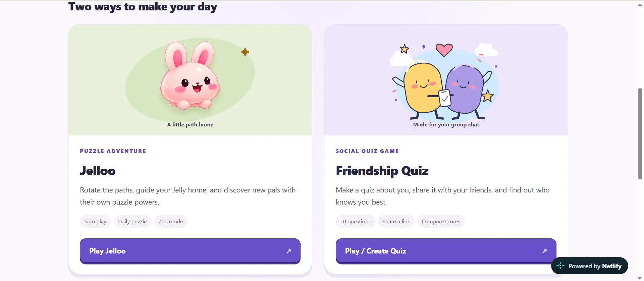This screenshot has height=281, width=644.
Task: Click the purple quiz character
Action: point(465,91)
